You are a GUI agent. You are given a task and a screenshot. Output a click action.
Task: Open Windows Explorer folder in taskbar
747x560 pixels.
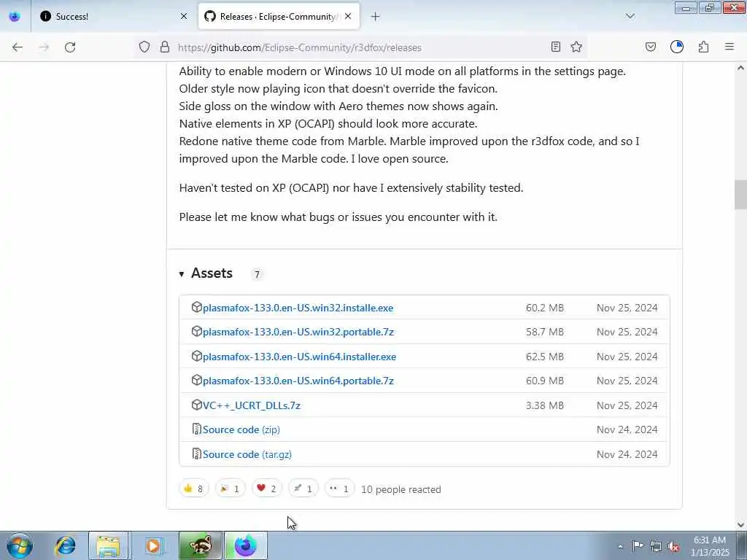[109, 545]
